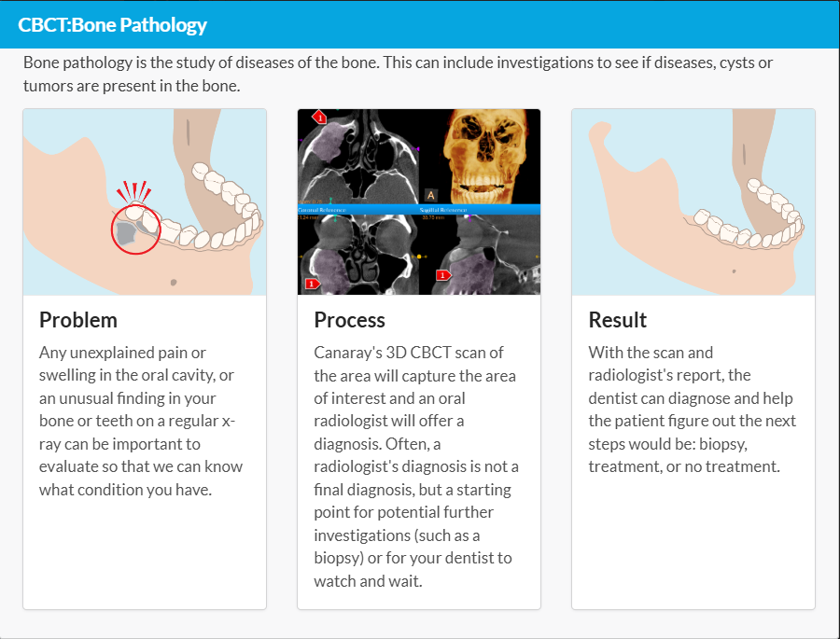The width and height of the screenshot is (840, 639).
Task: Open the Problem jaw illustration
Action: (145, 202)
